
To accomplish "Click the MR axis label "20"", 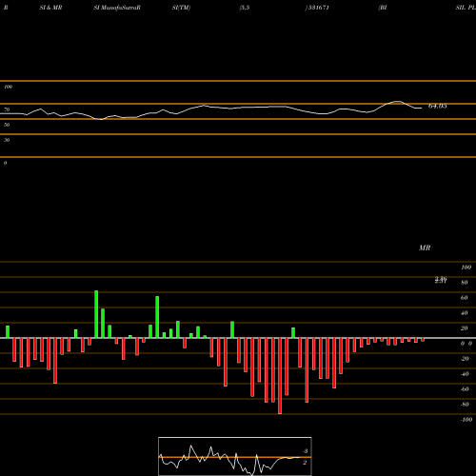I will pyautogui.click(x=465, y=328).
